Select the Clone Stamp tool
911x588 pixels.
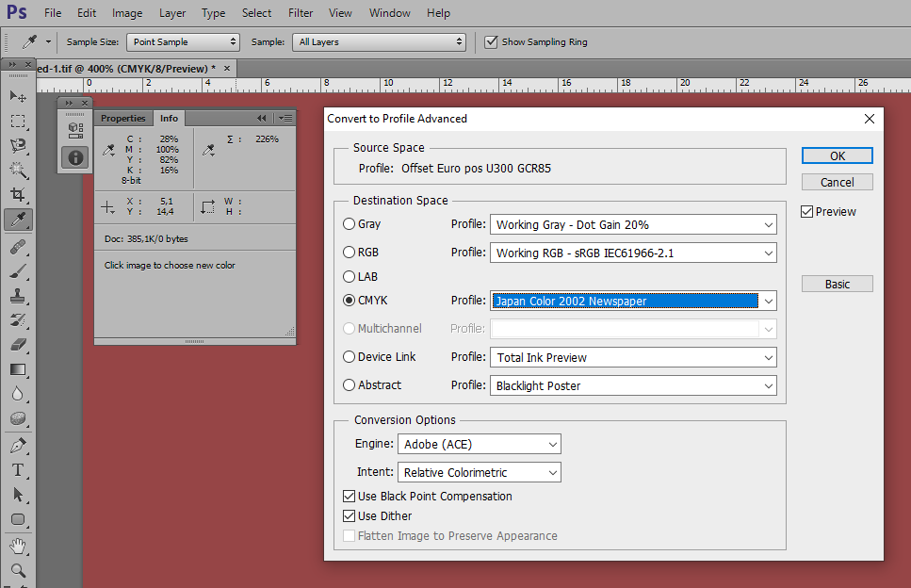[18, 295]
